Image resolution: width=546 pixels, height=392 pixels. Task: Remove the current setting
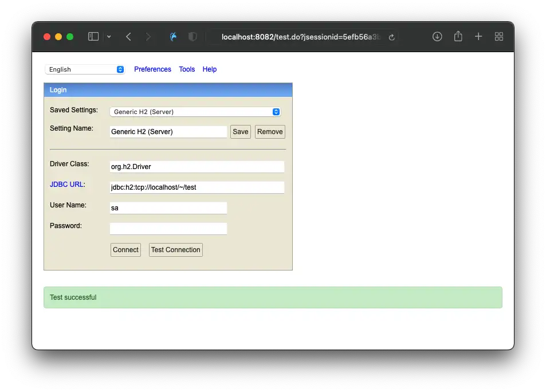(270, 132)
